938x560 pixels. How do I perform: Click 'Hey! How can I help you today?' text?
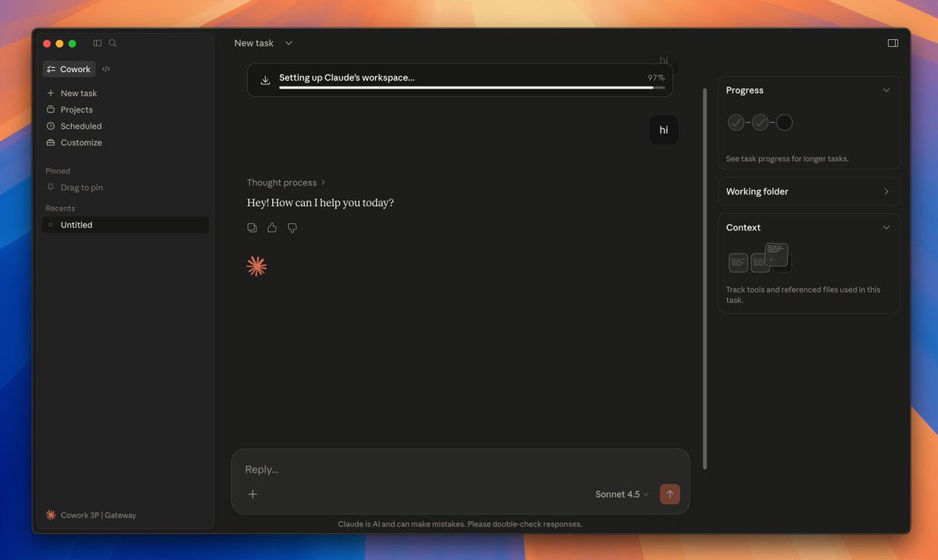tap(320, 202)
